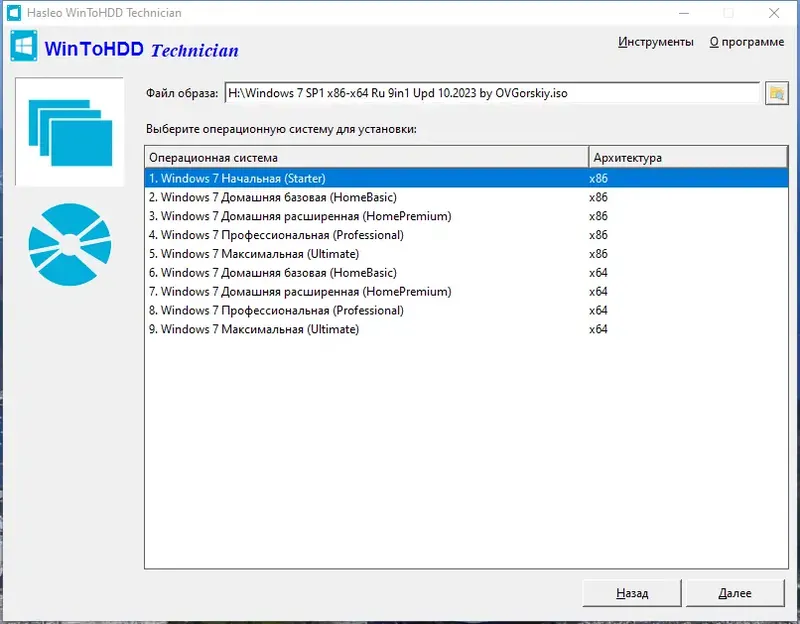Select row 3. Домашняя расширенная (HomePremium) x86

(x=466, y=216)
